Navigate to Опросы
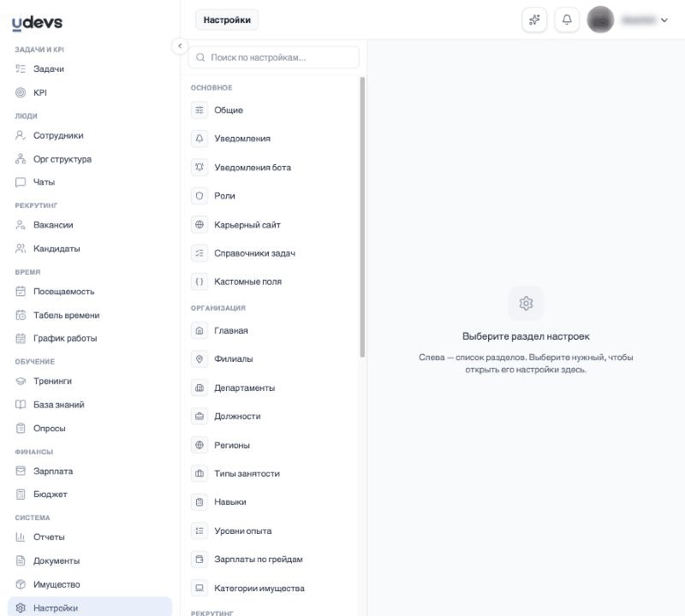Screen dimensions: 685x616 90,429
